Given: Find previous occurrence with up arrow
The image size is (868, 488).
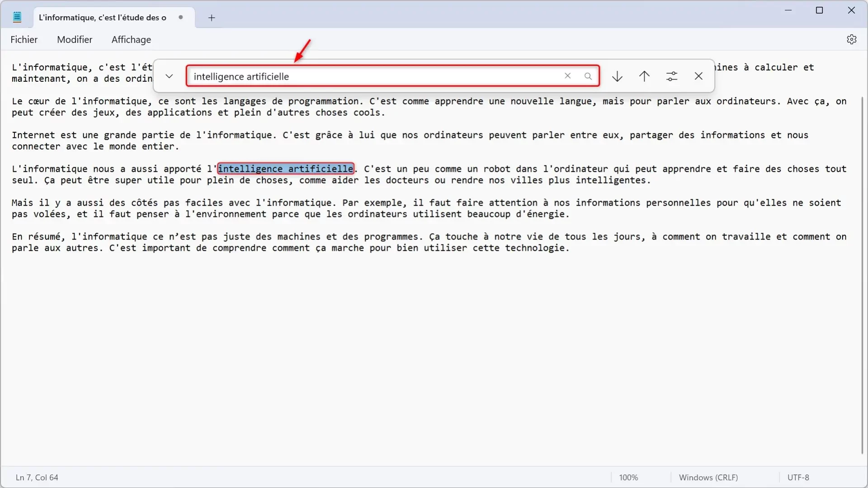Looking at the screenshot, I should 644,76.
